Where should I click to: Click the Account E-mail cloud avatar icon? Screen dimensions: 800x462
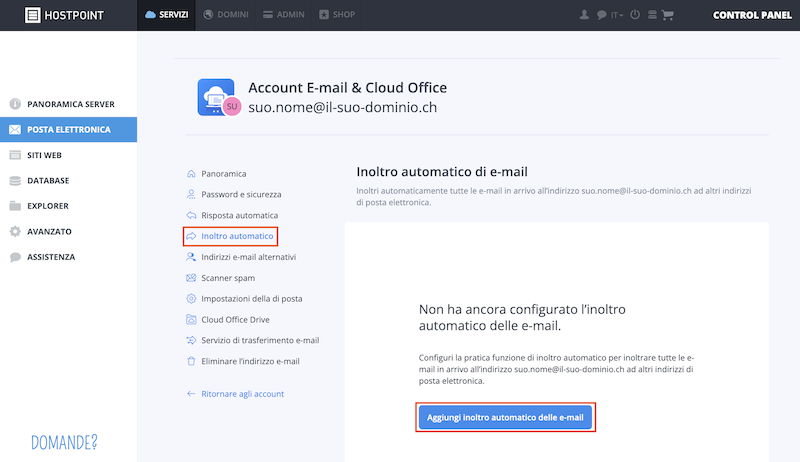click(218, 97)
